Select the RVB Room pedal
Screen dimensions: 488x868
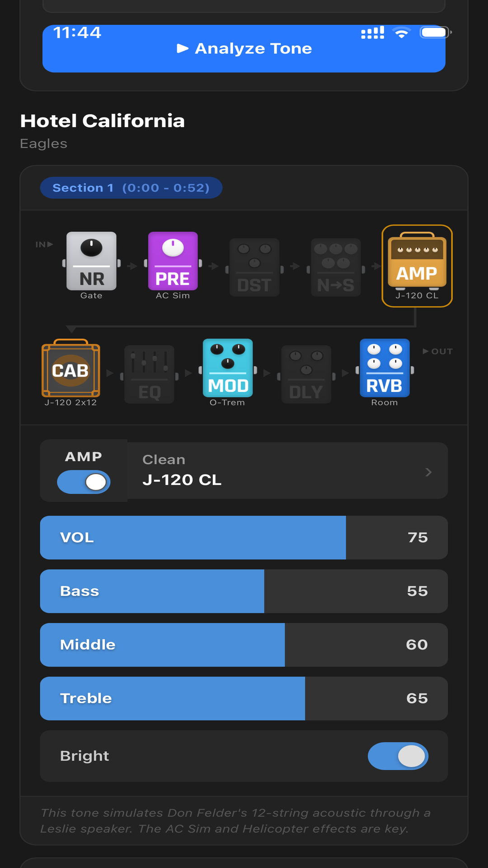point(385,368)
